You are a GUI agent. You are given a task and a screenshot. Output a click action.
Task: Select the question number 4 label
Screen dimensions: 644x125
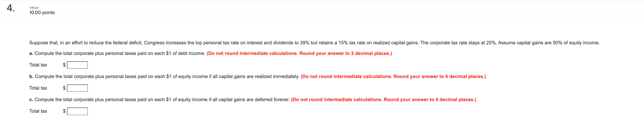(10, 8)
